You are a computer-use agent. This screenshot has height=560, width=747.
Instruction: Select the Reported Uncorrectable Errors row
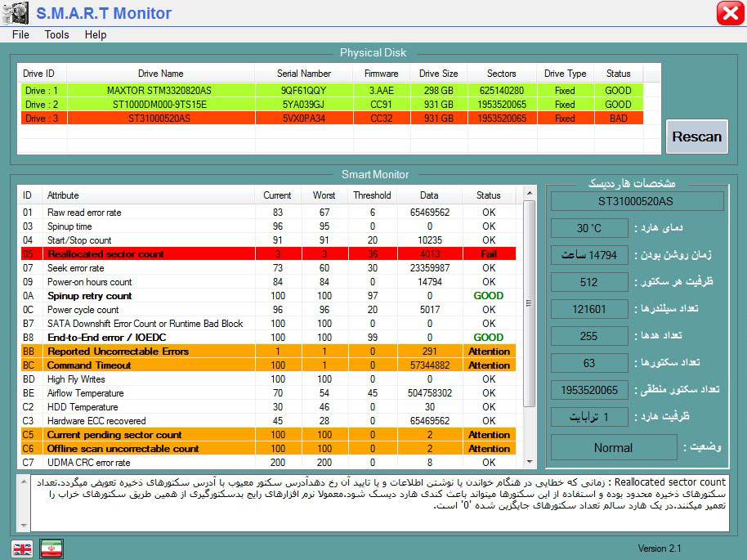268,352
